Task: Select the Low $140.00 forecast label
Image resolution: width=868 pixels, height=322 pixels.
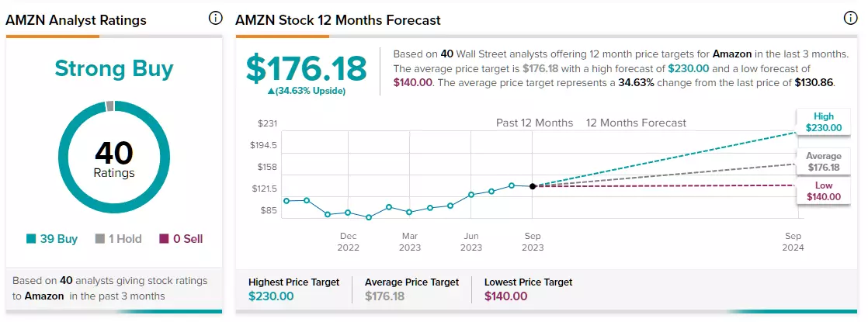Action: coord(824,191)
